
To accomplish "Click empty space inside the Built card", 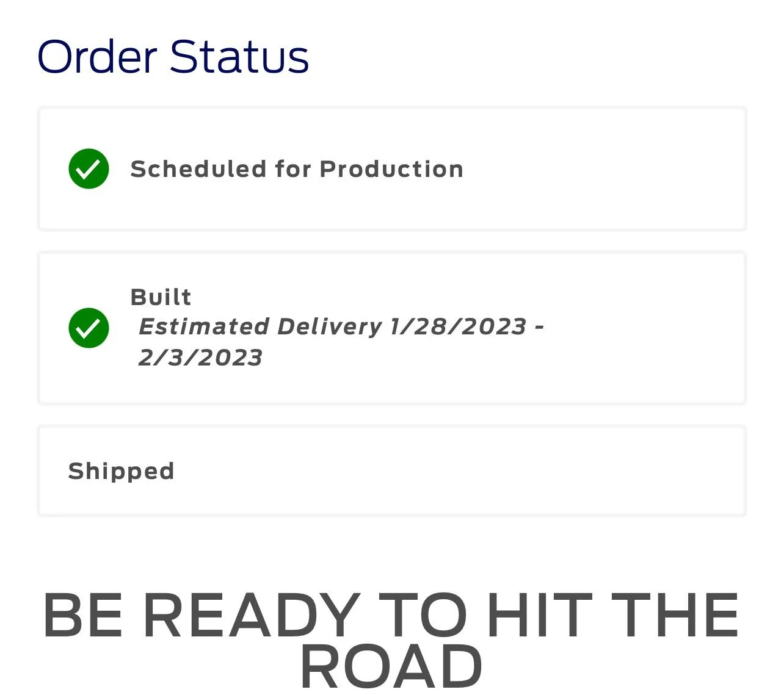I will (x=641, y=328).
